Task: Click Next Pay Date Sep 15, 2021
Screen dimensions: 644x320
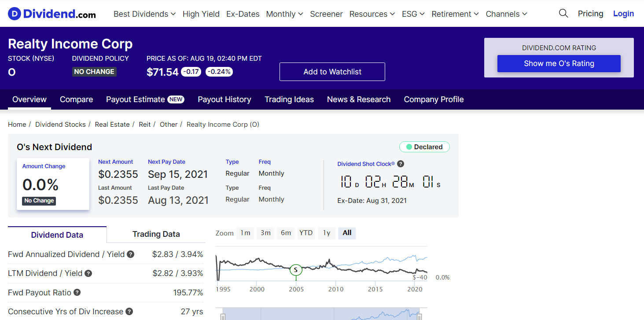Action: (x=178, y=174)
